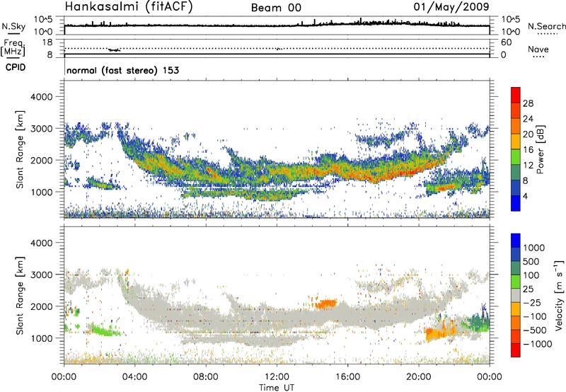Image resolution: width=566 pixels, height=392 pixels.
Task: Click velocity color bar value 100
Action: (x=531, y=275)
